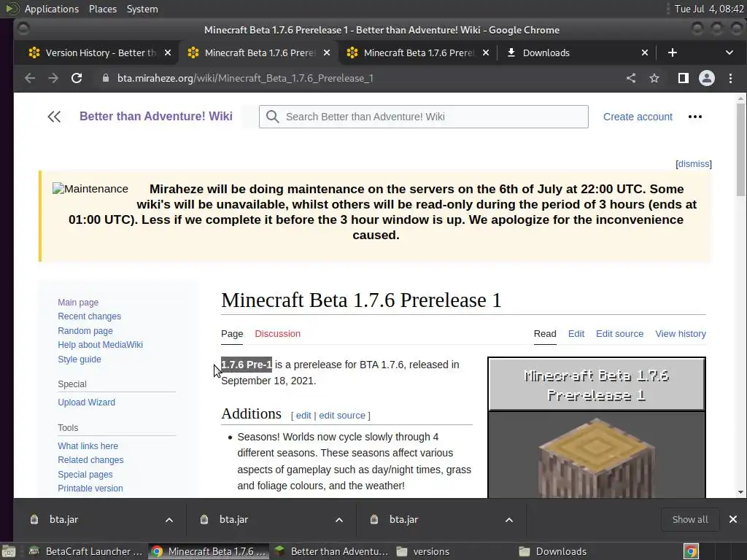Open the Upload Wizard link

pos(86,402)
